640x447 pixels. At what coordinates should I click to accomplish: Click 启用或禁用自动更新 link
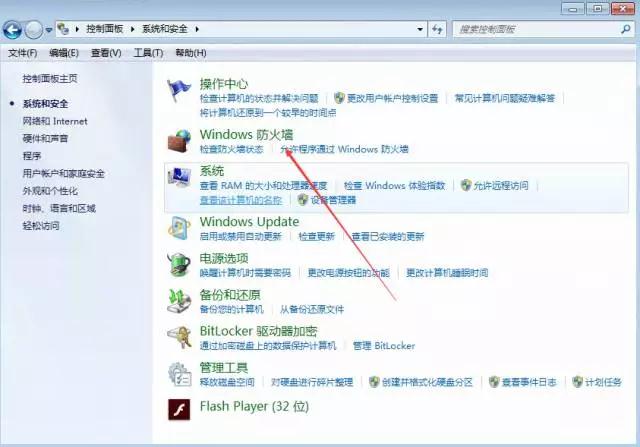coord(241,237)
